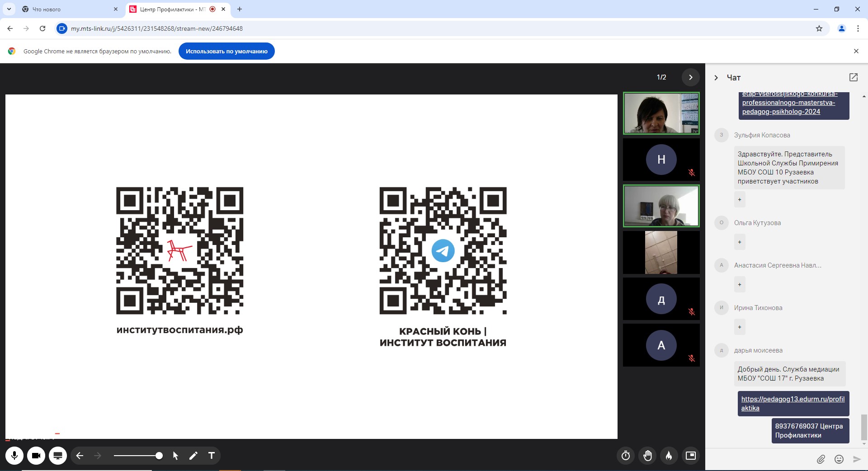
Task: Pop out the chat window
Action: click(x=854, y=77)
